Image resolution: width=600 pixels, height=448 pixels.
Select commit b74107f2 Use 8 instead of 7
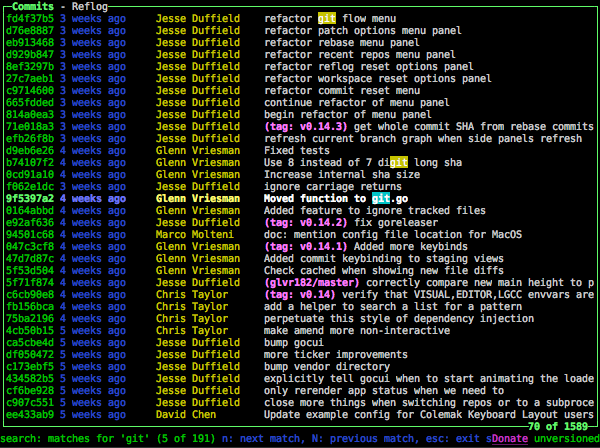click(300, 162)
